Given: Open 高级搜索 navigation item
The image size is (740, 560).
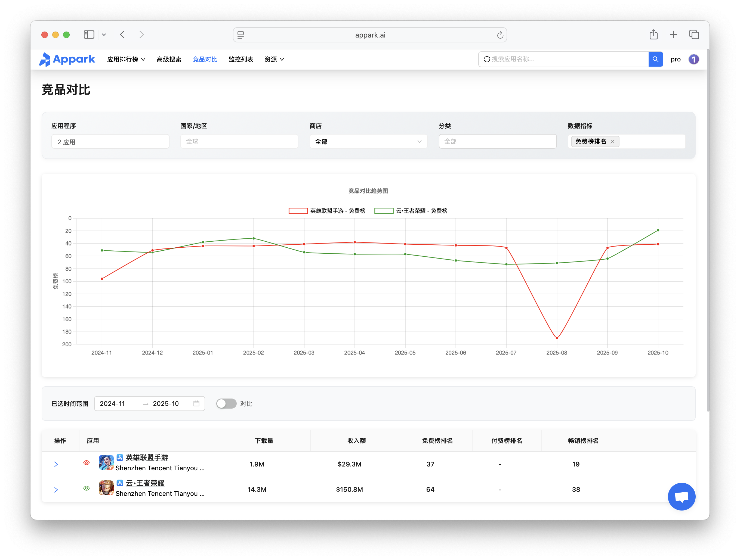Looking at the screenshot, I should [x=169, y=59].
